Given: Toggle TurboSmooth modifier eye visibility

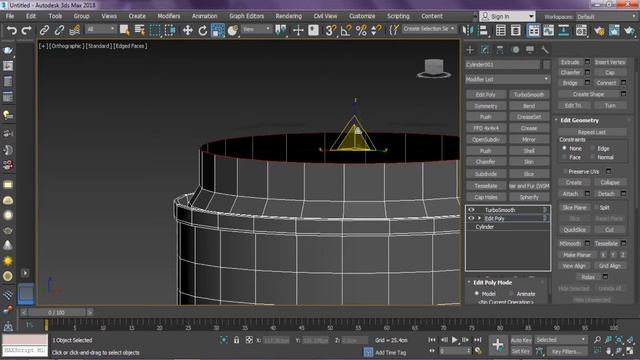Looking at the screenshot, I should (x=471, y=210).
